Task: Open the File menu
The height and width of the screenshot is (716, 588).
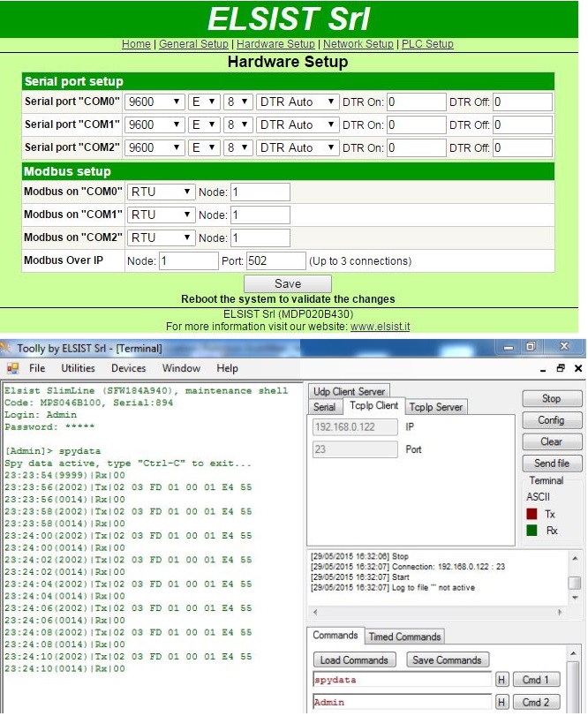Action: 37,368
